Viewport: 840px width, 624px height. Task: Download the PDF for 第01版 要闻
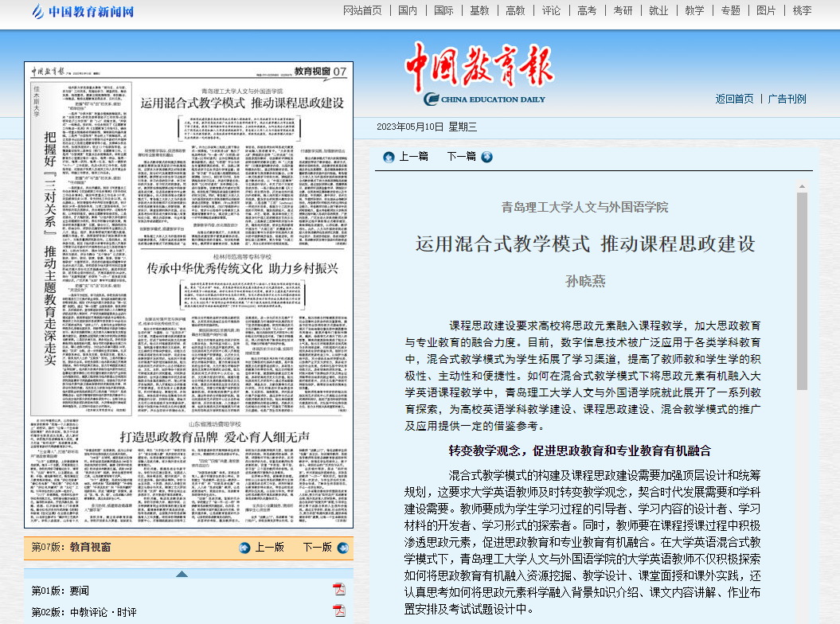click(338, 590)
